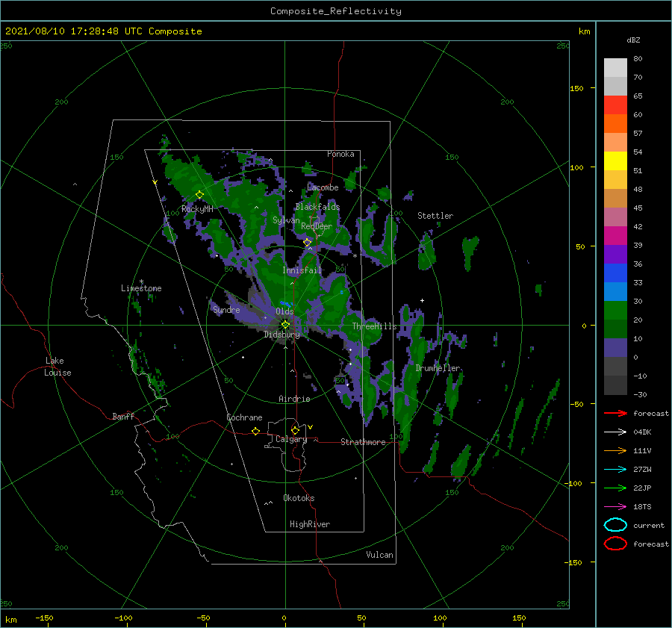Click the Banff city label
Screen dimensions: 672x628
click(123, 417)
